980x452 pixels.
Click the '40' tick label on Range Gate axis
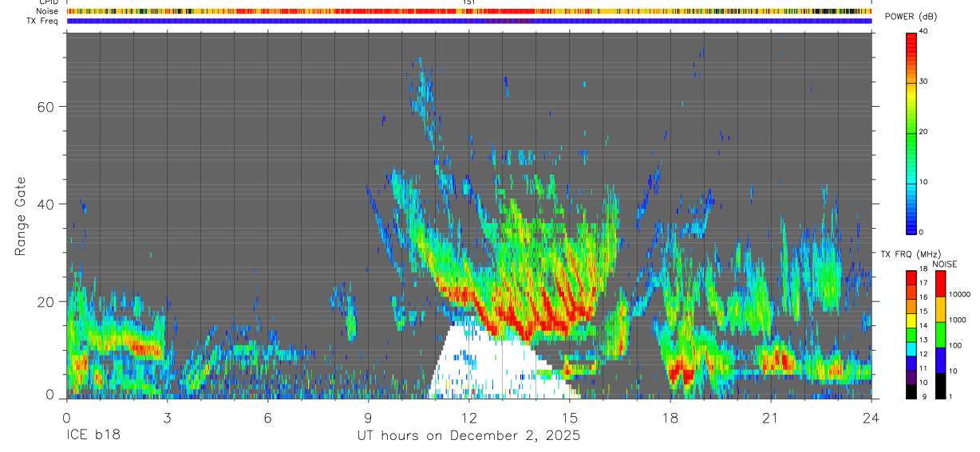point(46,204)
